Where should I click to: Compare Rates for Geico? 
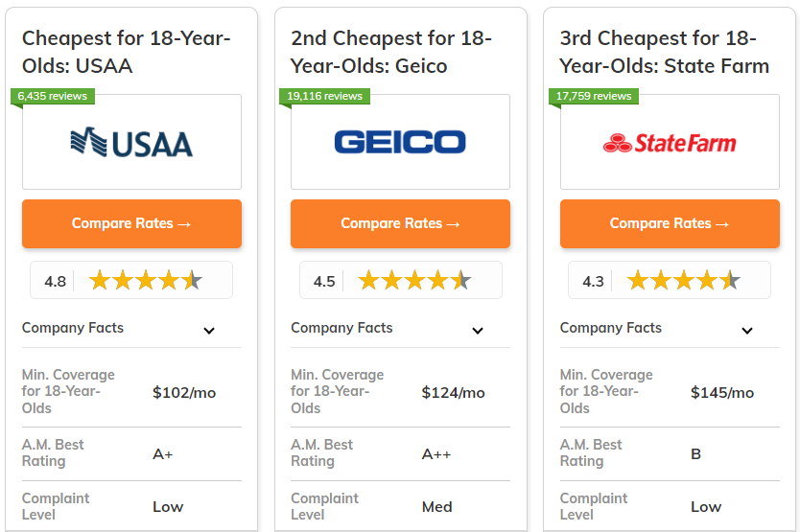click(401, 223)
